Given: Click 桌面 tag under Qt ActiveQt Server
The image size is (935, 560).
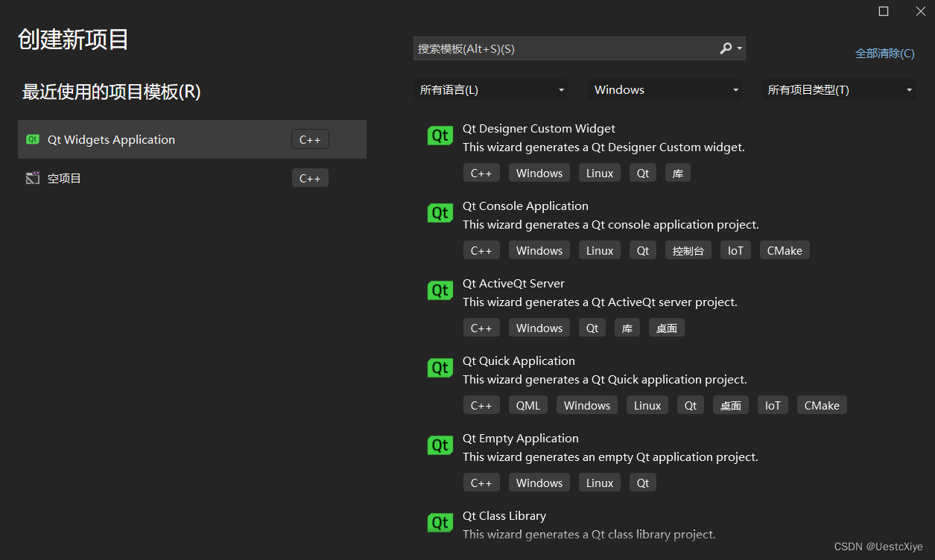Looking at the screenshot, I should (x=667, y=328).
